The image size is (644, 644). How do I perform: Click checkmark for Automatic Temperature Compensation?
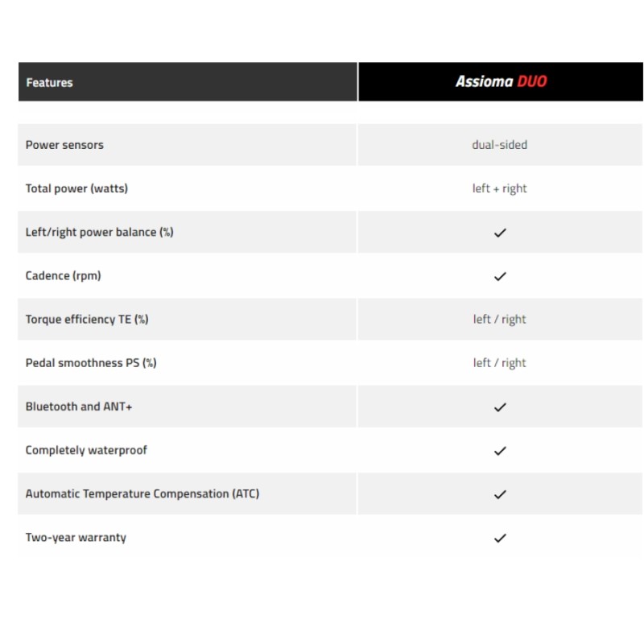[500, 494]
